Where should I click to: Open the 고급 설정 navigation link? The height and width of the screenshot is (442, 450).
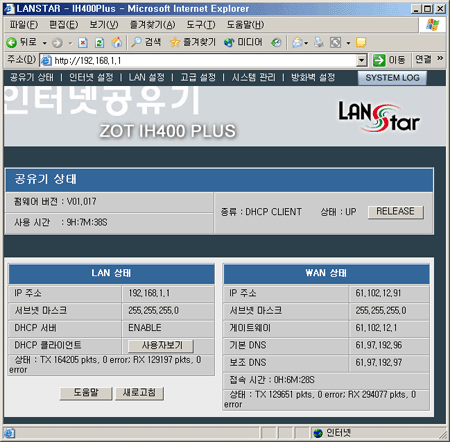point(198,77)
